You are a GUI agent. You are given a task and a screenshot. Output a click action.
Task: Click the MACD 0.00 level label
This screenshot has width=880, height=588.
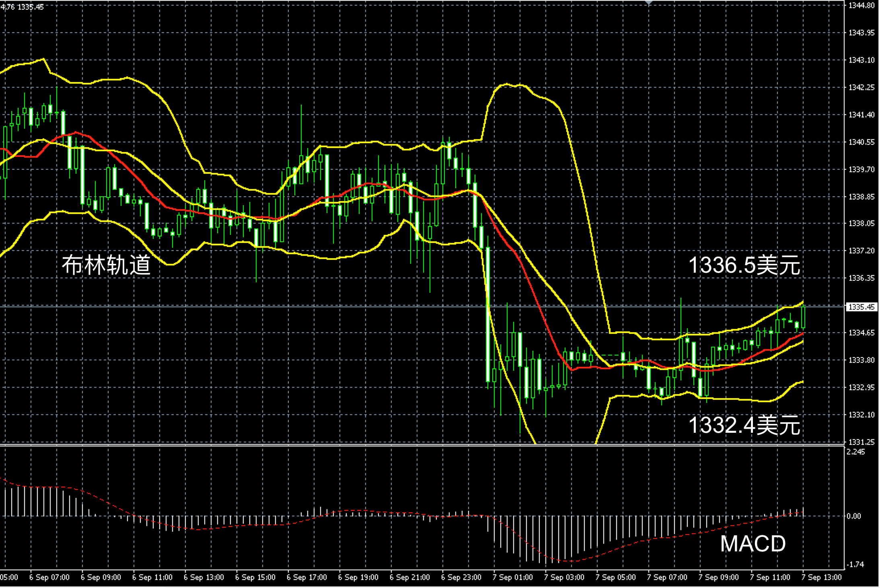pyautogui.click(x=853, y=516)
